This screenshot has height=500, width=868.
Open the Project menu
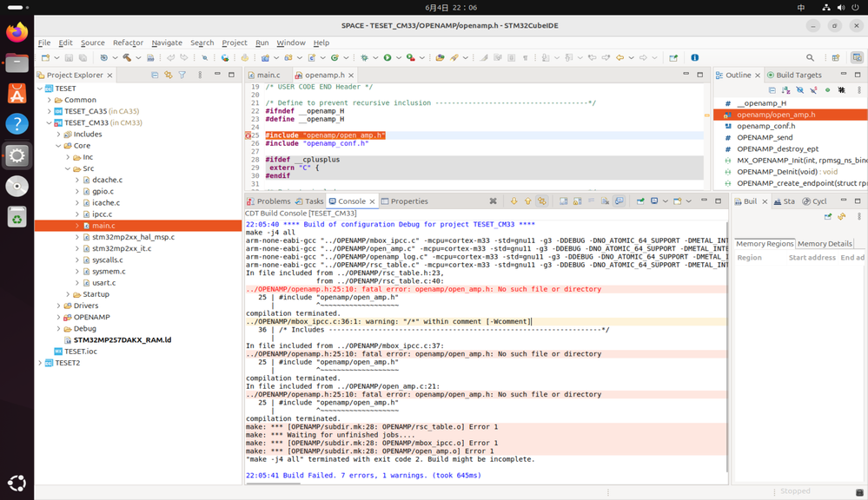click(235, 43)
